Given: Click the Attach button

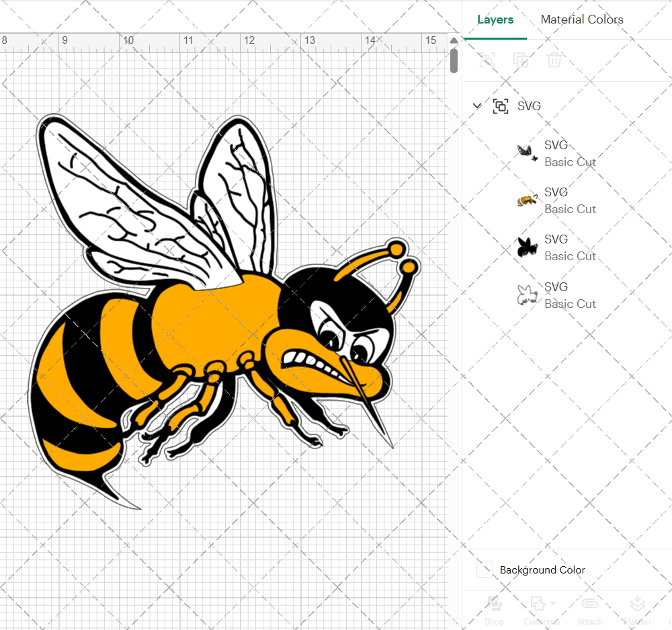Looking at the screenshot, I should pos(590,610).
